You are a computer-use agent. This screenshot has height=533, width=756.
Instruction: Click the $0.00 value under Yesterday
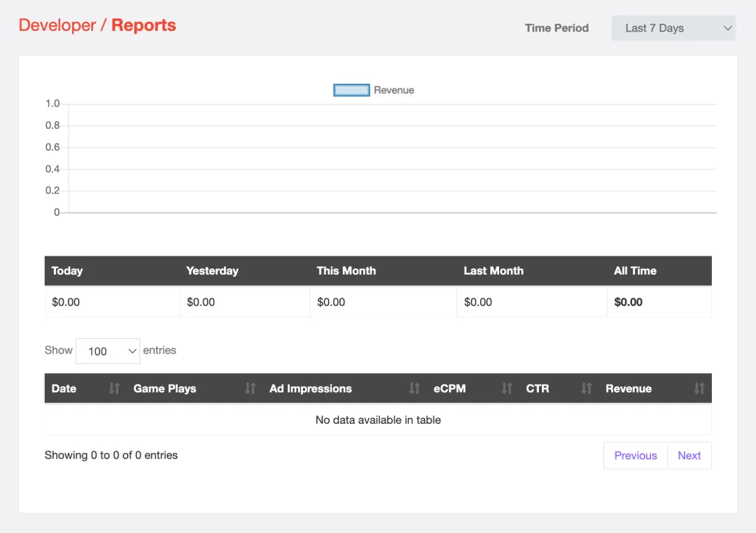pyautogui.click(x=201, y=302)
